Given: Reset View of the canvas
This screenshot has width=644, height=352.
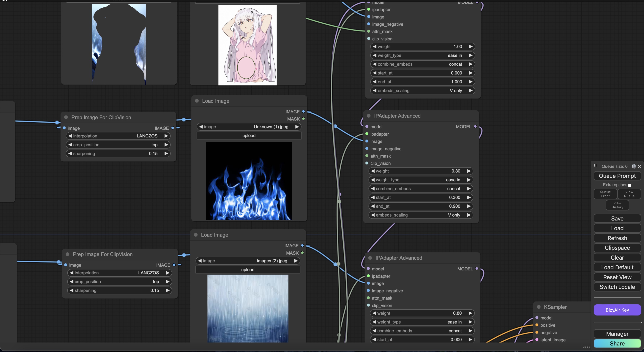Looking at the screenshot, I should pyautogui.click(x=617, y=277).
